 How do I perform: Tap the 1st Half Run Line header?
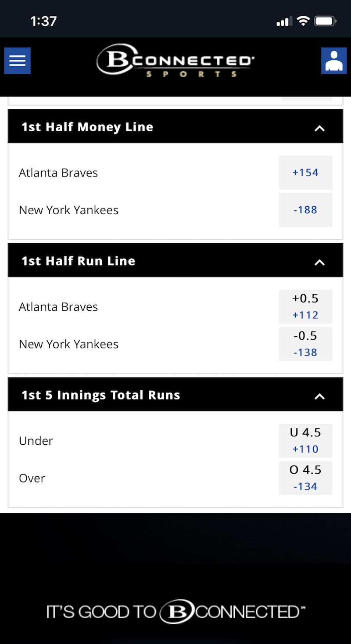(x=79, y=261)
